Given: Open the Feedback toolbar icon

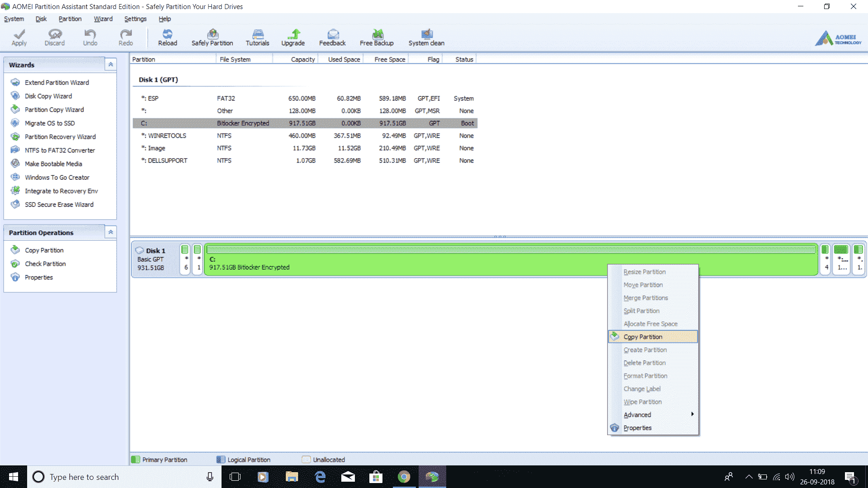Looking at the screenshot, I should coord(332,37).
